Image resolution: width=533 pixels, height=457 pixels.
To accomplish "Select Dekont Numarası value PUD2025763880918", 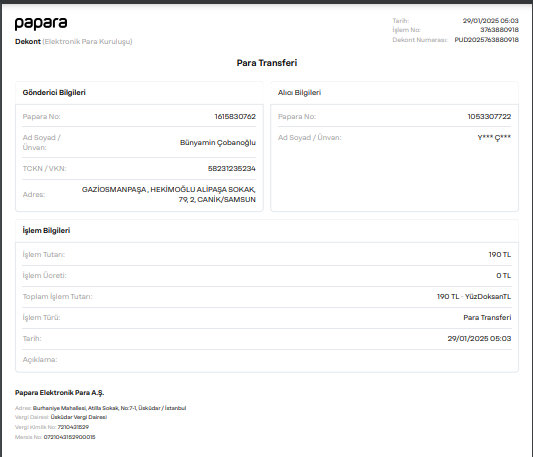I will (486, 40).
